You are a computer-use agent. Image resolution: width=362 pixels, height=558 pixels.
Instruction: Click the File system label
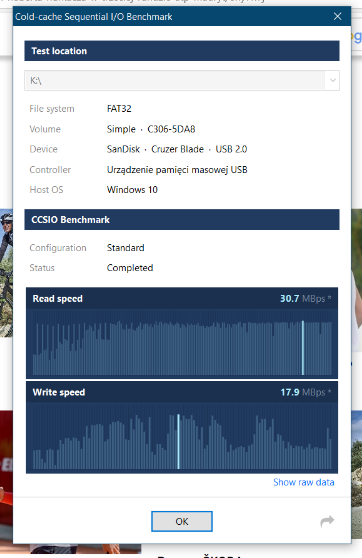(x=52, y=109)
